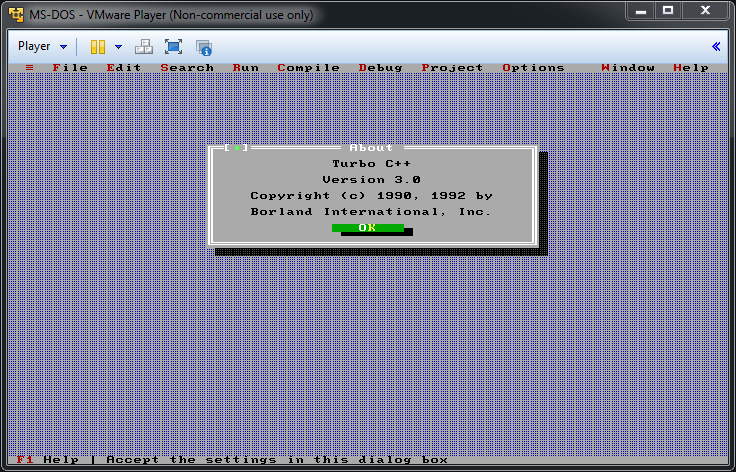The height and width of the screenshot is (472, 736).
Task: Open the Options menu
Action: tap(533, 68)
